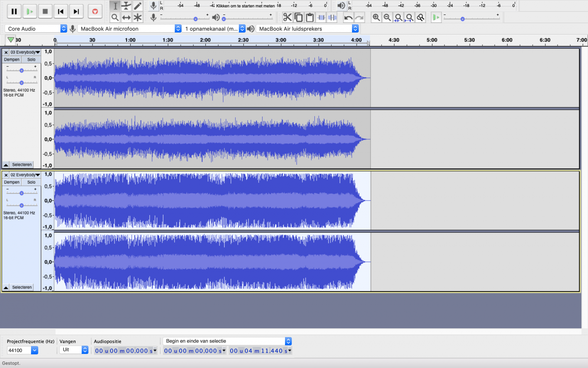Select the Envelope tool
This screenshot has width=588, height=368.
tap(126, 6)
